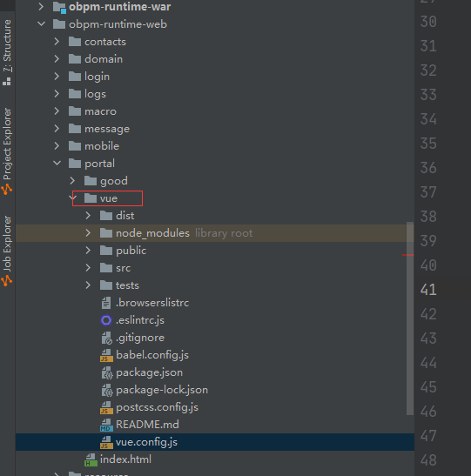Image resolution: width=471 pixels, height=476 pixels.
Task: Select the postcss.config.js file
Action: click(215, 407)
